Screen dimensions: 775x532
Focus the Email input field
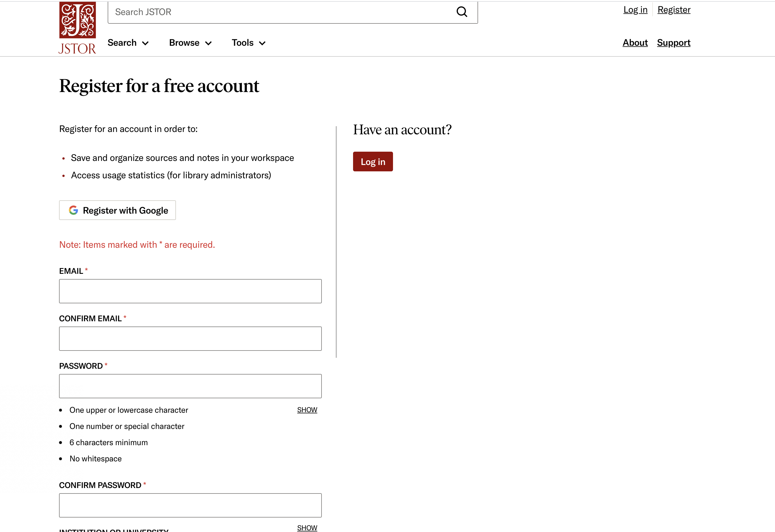190,291
